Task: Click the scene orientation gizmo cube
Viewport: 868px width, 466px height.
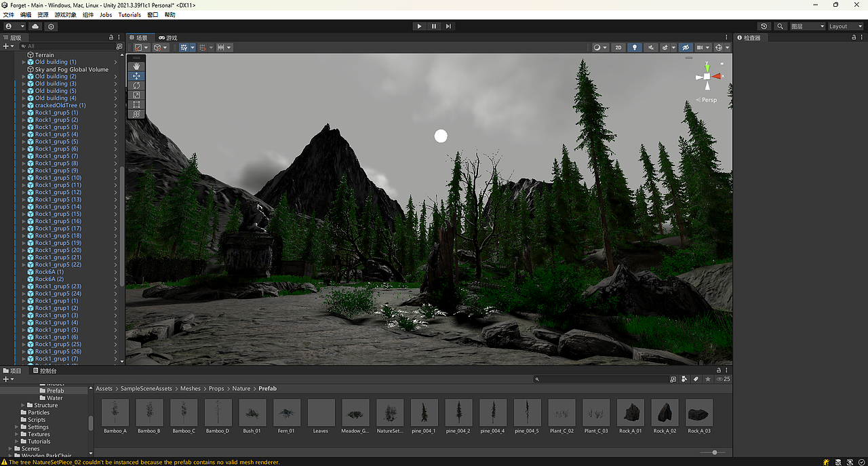Action: point(707,77)
